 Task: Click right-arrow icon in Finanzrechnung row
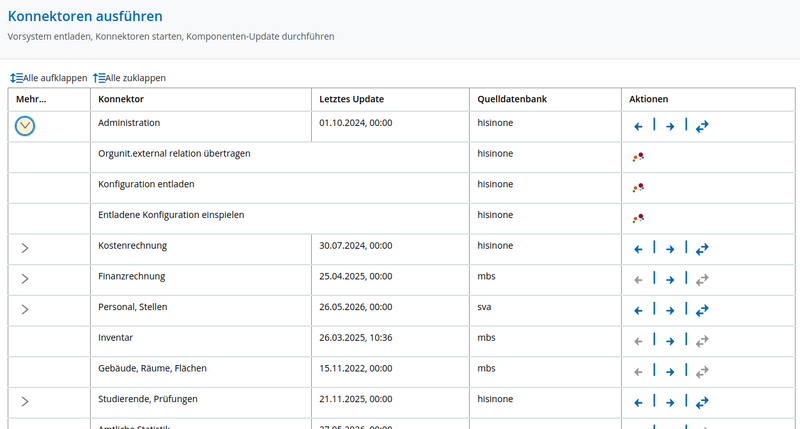click(x=670, y=280)
